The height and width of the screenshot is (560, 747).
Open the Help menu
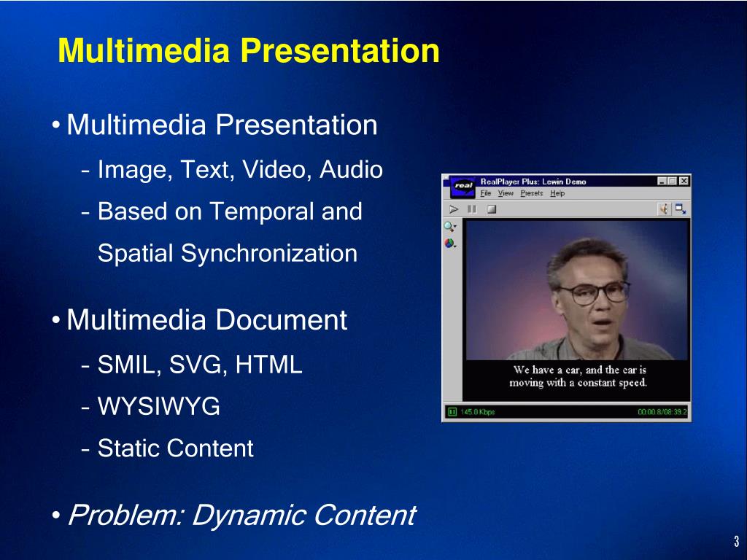[x=557, y=192]
